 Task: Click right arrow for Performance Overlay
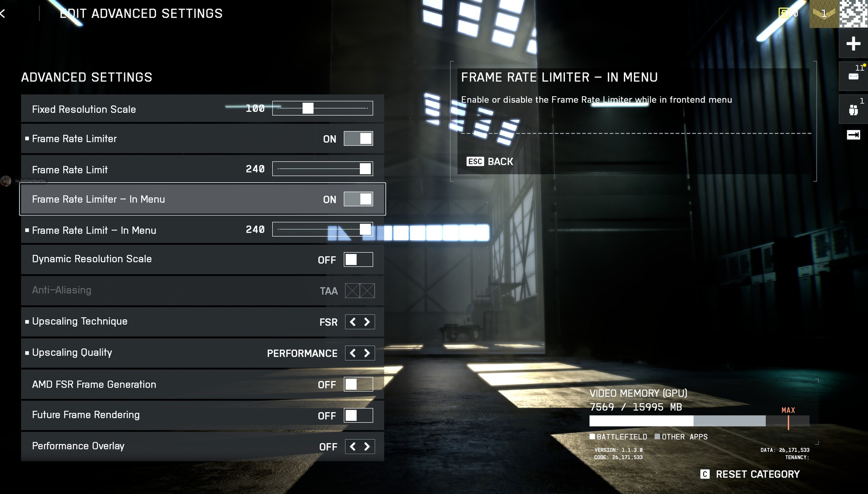coord(367,447)
